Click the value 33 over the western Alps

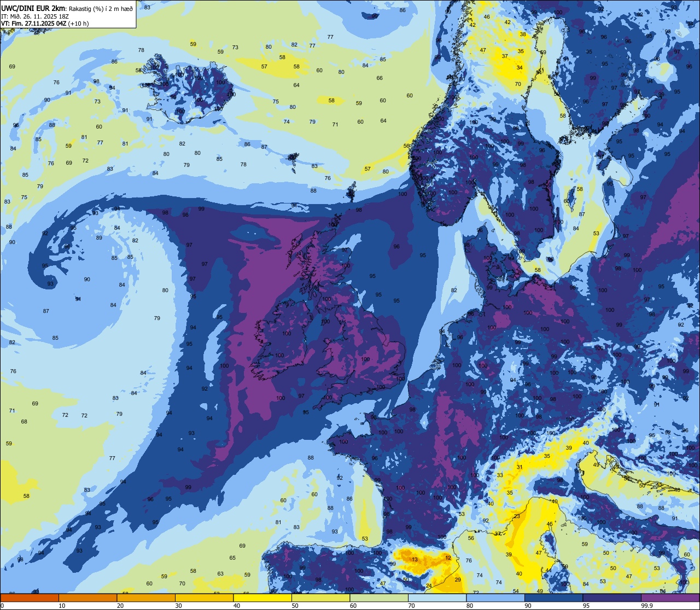pos(500,475)
